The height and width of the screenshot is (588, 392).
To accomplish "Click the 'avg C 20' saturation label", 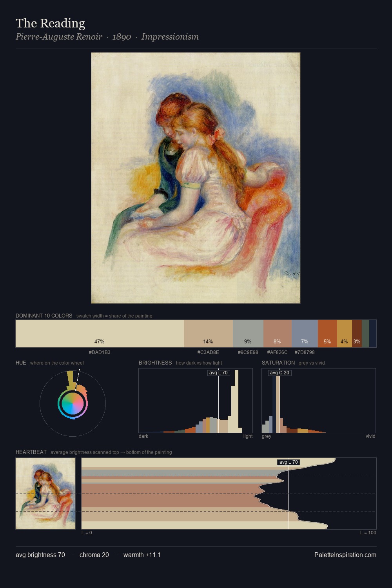I will click(279, 373).
